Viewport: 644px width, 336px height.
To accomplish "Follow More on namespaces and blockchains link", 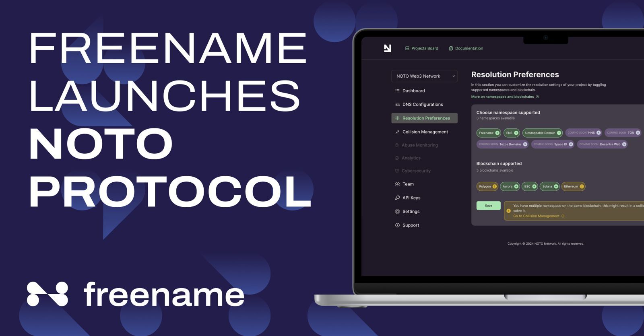I will click(x=505, y=97).
